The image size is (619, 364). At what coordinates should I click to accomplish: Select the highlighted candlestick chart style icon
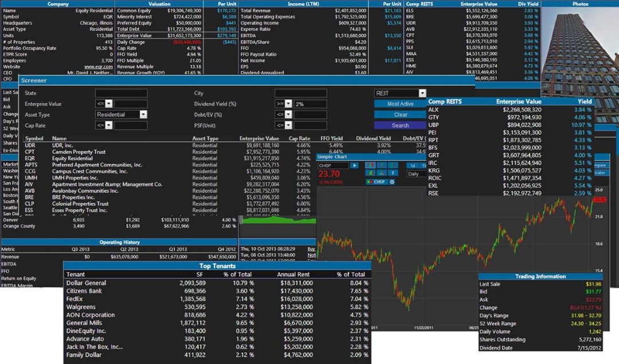370,166
